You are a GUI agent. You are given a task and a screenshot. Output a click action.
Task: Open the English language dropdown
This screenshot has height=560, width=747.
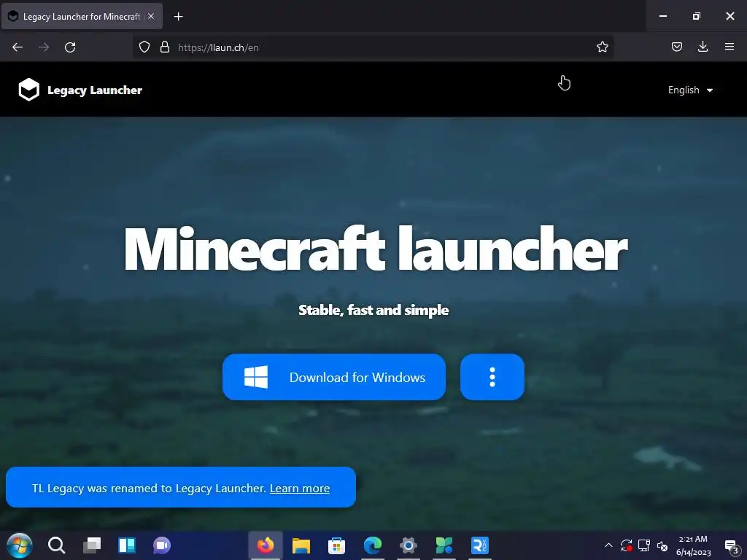(690, 90)
